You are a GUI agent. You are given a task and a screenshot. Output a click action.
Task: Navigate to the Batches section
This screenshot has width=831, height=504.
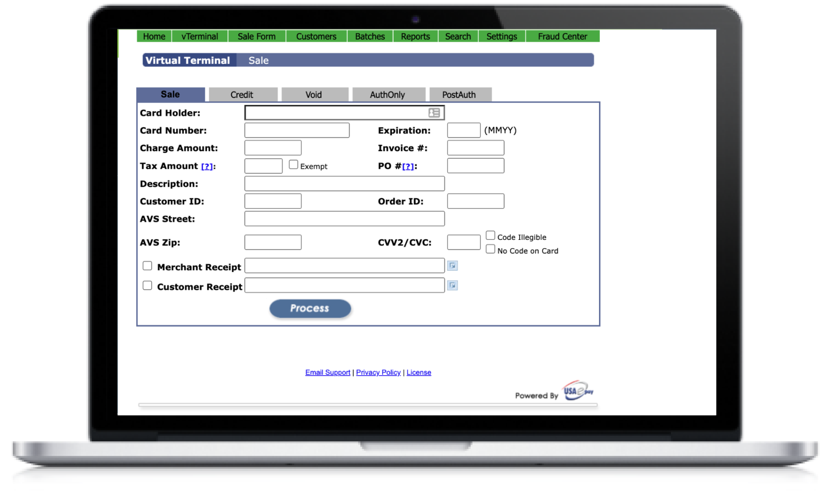click(x=370, y=36)
